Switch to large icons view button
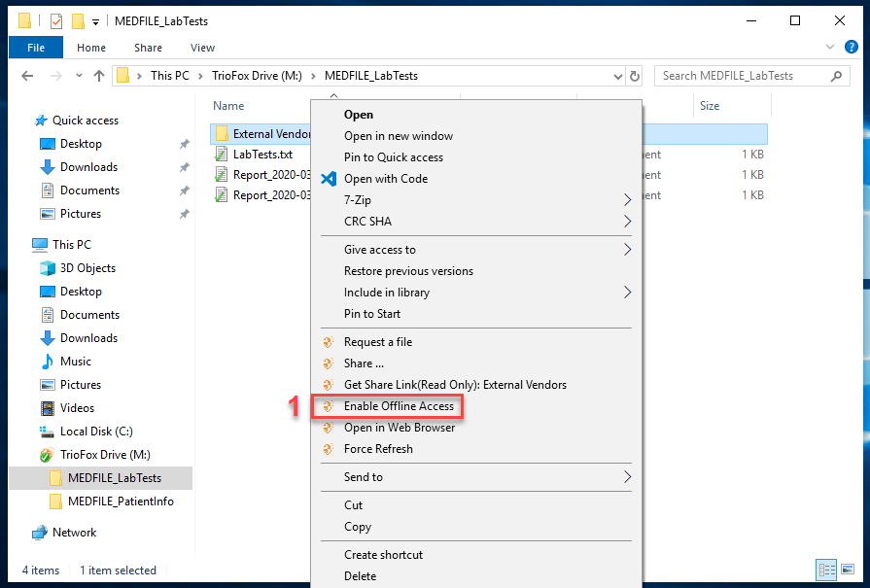Viewport: 870px width, 588px height. point(848,570)
